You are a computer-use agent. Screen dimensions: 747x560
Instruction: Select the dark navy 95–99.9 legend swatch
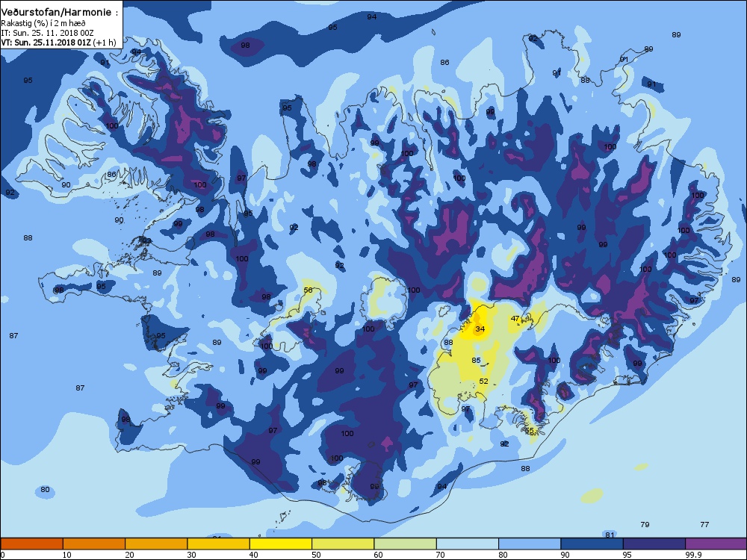[x=654, y=544]
